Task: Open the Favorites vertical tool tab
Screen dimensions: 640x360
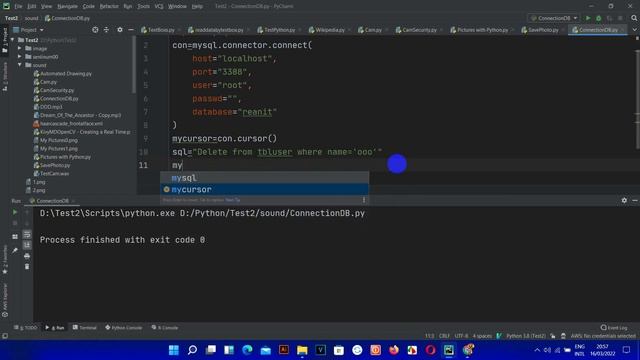Action: [x=5, y=260]
